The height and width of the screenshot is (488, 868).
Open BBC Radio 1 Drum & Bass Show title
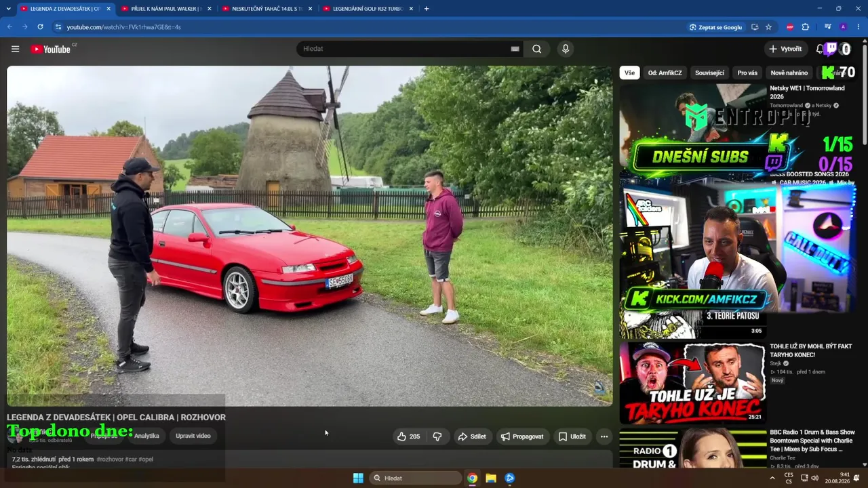pyautogui.click(x=812, y=441)
